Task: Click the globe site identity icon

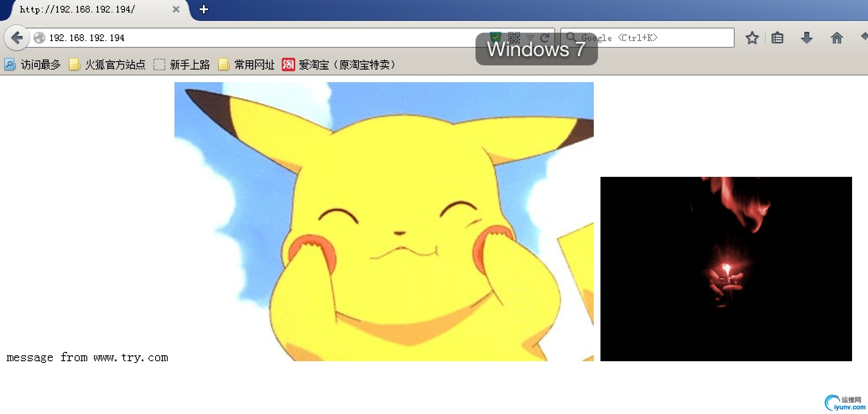Action: (39, 38)
